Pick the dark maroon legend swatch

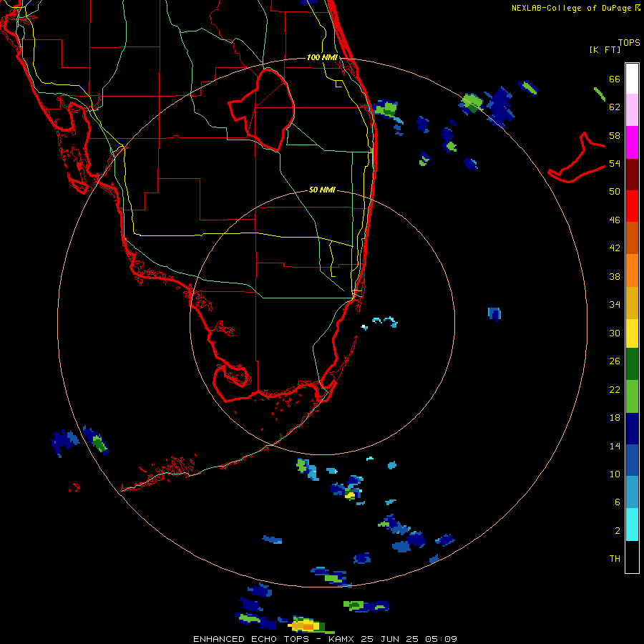632,174
